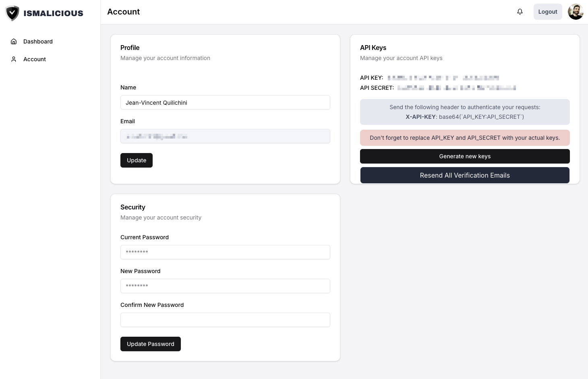This screenshot has width=588, height=379.
Task: Click the X-API-KEY header instruction box
Action: click(x=465, y=112)
